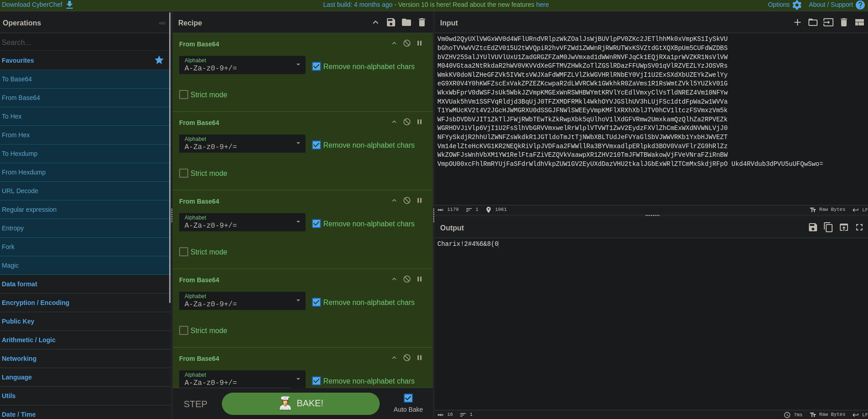Load a recipe with the folder icon
Viewport: 868px width, 419px height.
pos(406,22)
